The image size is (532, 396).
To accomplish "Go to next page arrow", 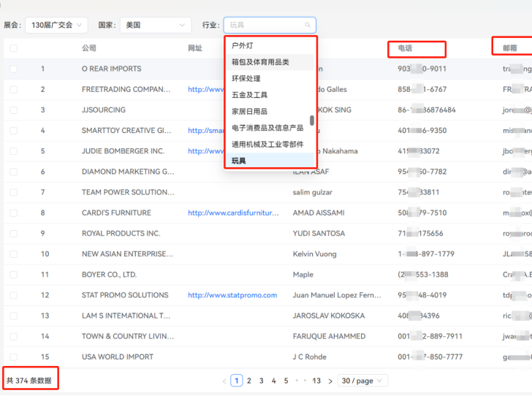I will point(330,381).
